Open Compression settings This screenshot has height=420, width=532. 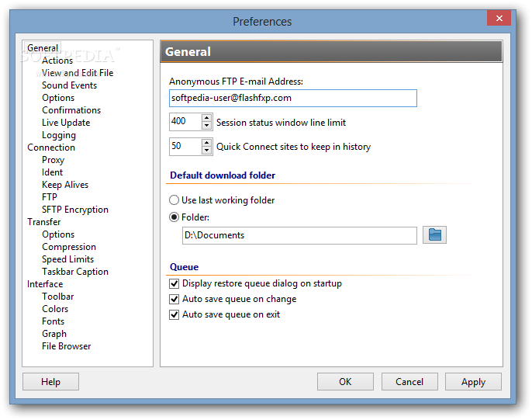click(x=69, y=247)
